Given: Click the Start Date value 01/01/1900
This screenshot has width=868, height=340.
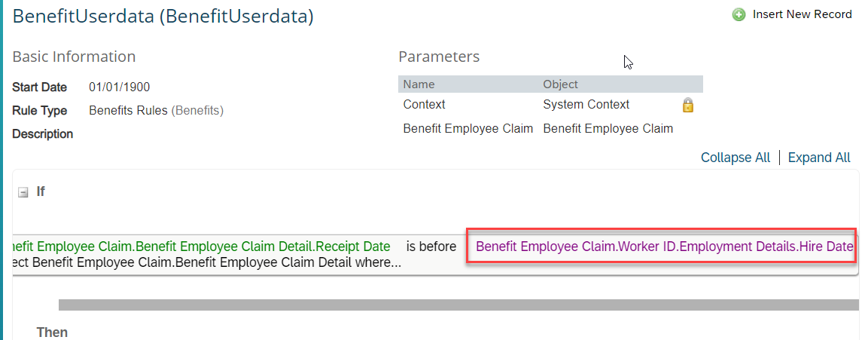Looking at the screenshot, I should tap(119, 87).
